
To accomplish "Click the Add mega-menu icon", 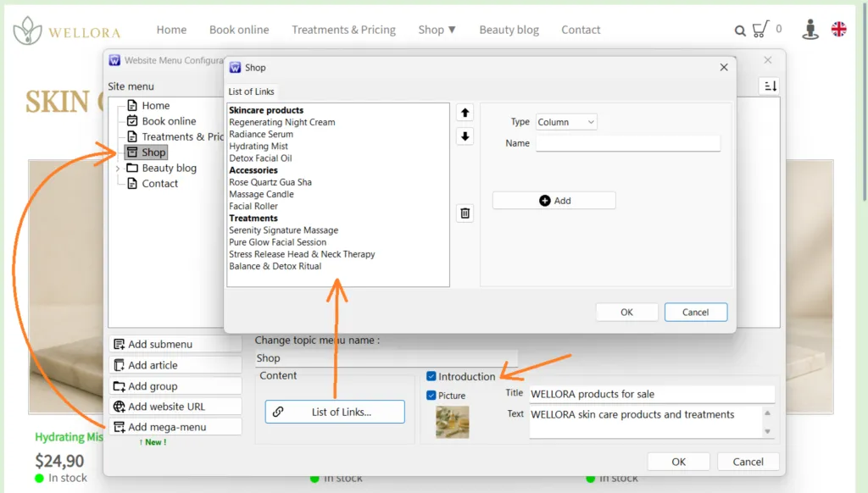I will point(118,426).
